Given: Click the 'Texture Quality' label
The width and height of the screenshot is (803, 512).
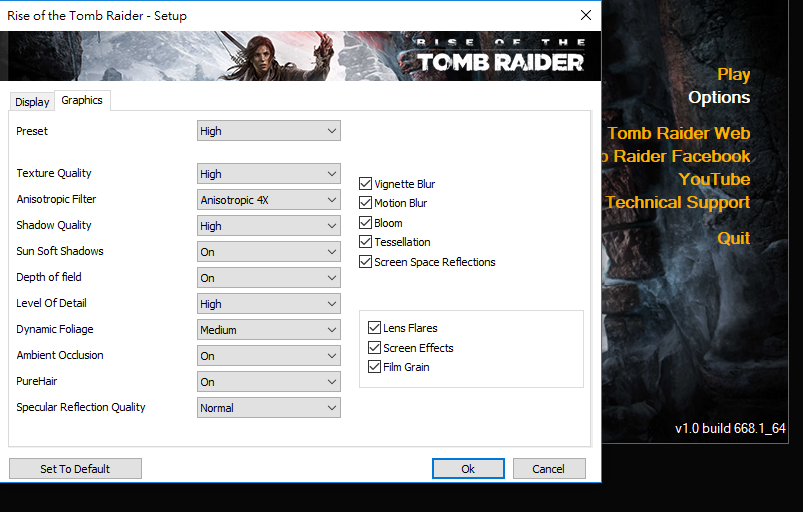Looking at the screenshot, I should point(54,173).
